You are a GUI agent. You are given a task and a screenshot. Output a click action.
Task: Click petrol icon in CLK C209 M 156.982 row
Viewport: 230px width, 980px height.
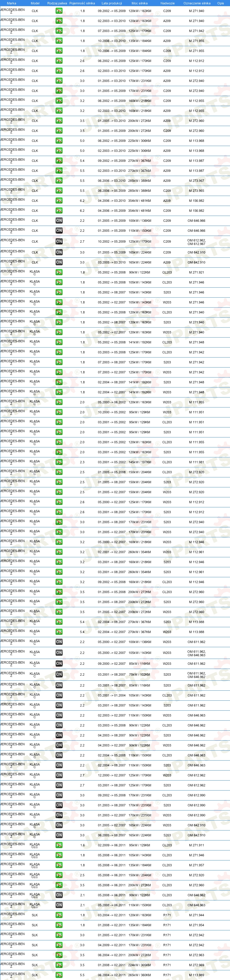click(59, 211)
